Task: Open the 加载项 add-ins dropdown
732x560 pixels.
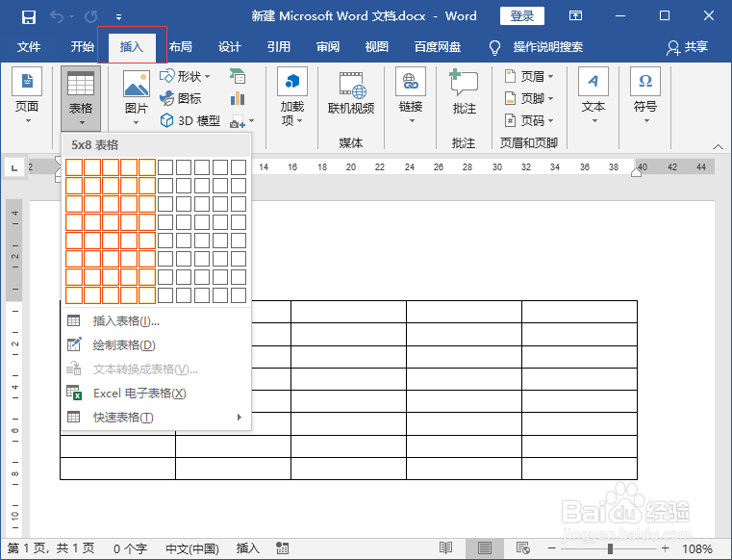Action: coord(292,96)
